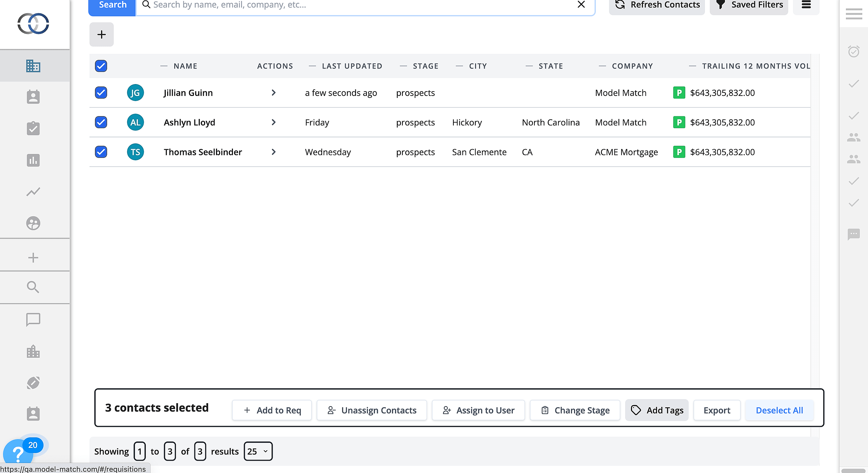Click the bar chart reports sidebar icon
Viewport: 868px width, 473px height.
pyautogui.click(x=33, y=160)
